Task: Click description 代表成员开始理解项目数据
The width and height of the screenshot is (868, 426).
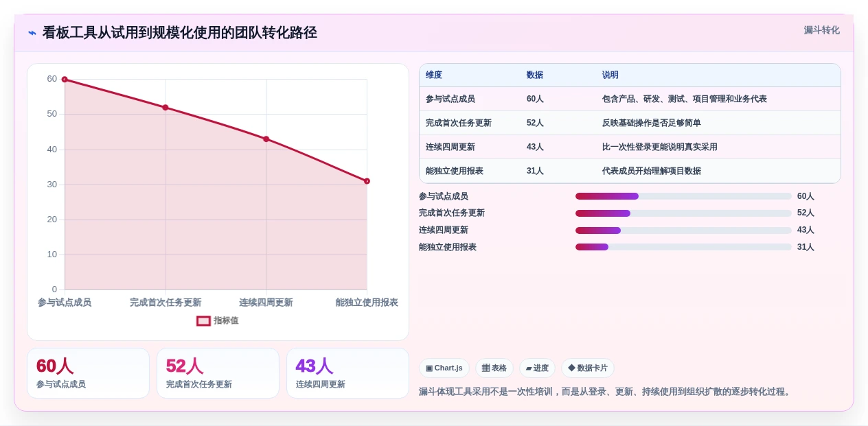Action: pyautogui.click(x=652, y=171)
